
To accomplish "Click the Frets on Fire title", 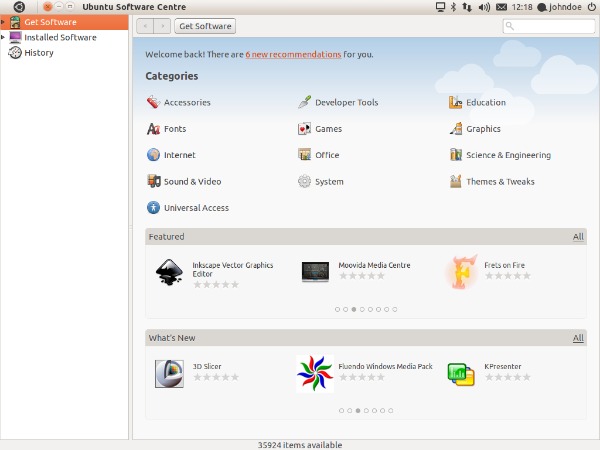I will click(504, 265).
